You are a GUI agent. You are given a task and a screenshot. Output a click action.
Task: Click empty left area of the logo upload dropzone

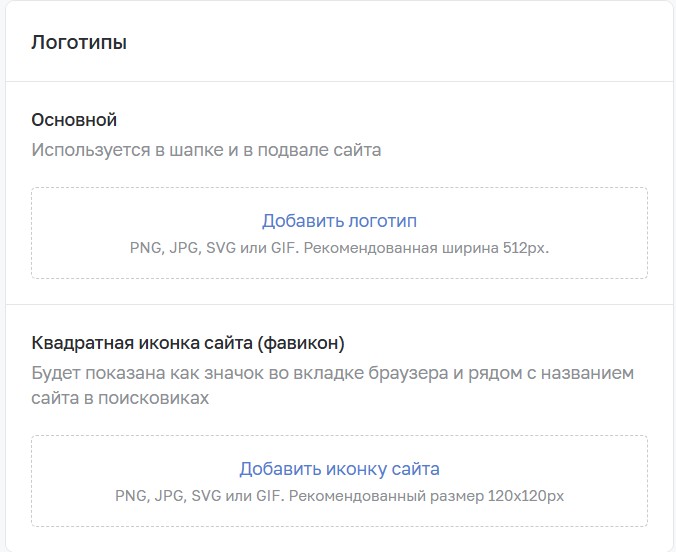coord(80,233)
